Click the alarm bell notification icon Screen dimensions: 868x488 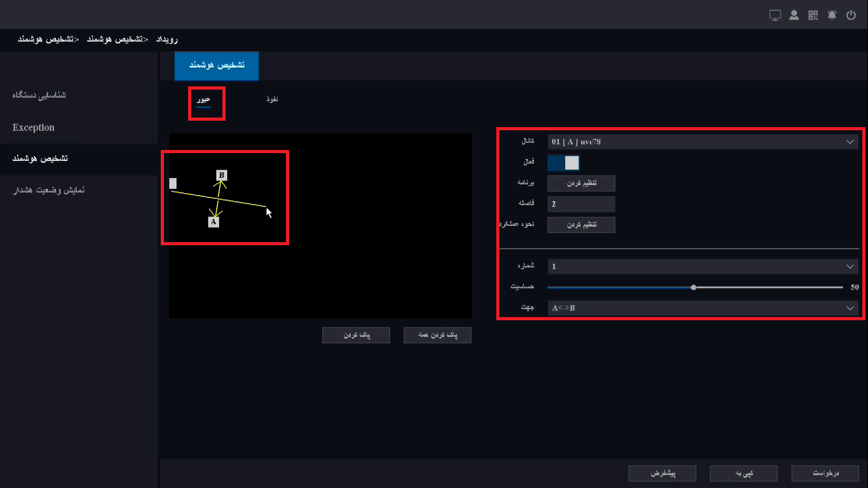[832, 15]
